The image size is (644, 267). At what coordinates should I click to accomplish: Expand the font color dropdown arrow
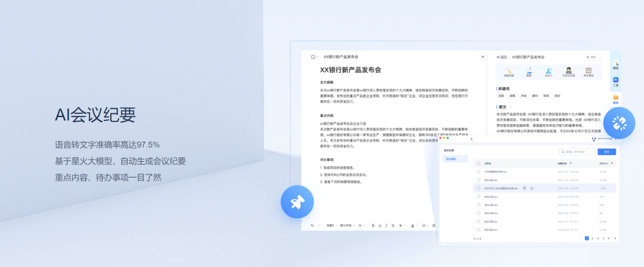417,225
